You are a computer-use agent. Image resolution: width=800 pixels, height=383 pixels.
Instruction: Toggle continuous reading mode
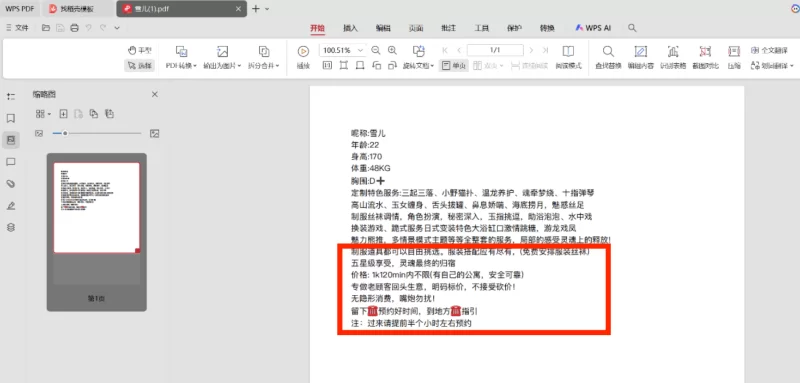529,66
